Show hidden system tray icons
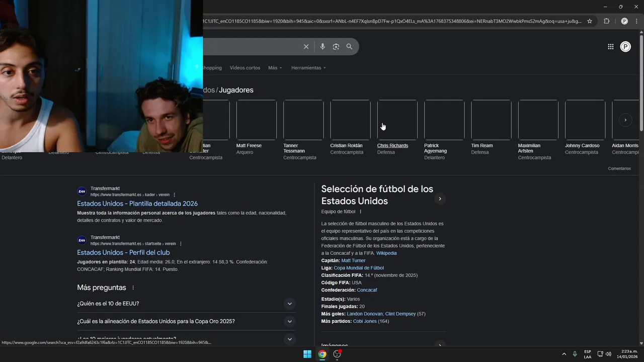This screenshot has width=644, height=362. point(564,354)
